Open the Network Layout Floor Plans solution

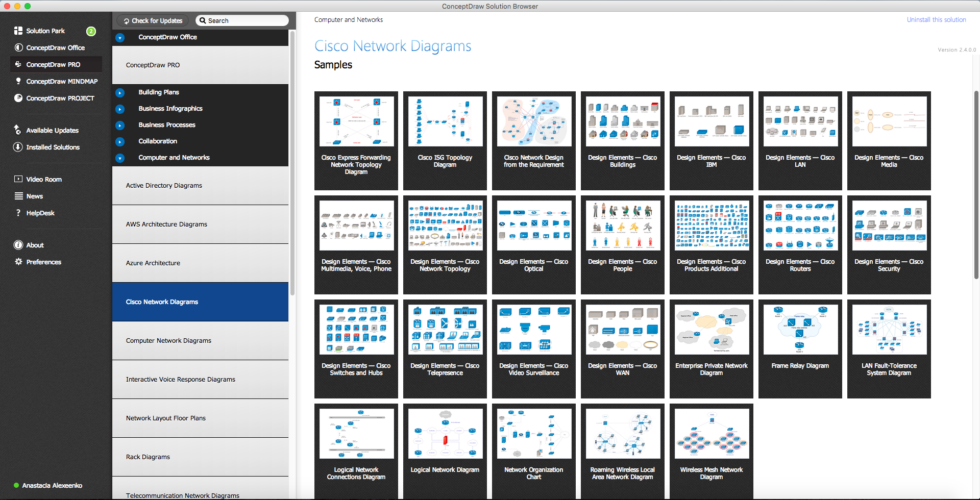pyautogui.click(x=200, y=418)
